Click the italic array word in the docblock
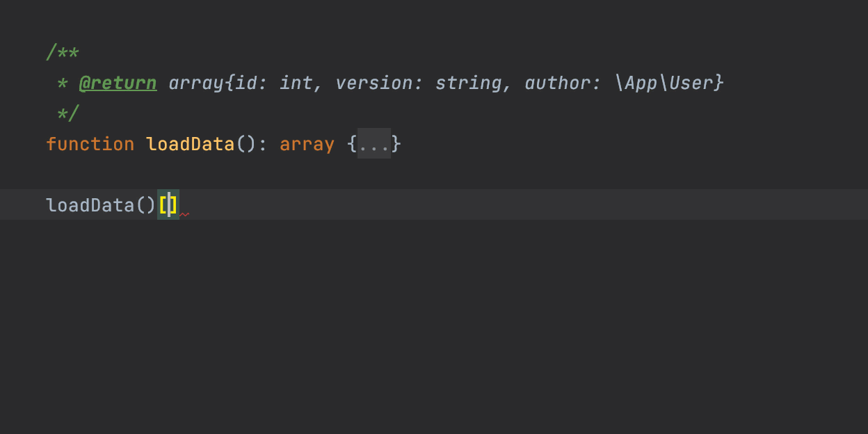The width and height of the screenshot is (868, 434). pos(195,83)
